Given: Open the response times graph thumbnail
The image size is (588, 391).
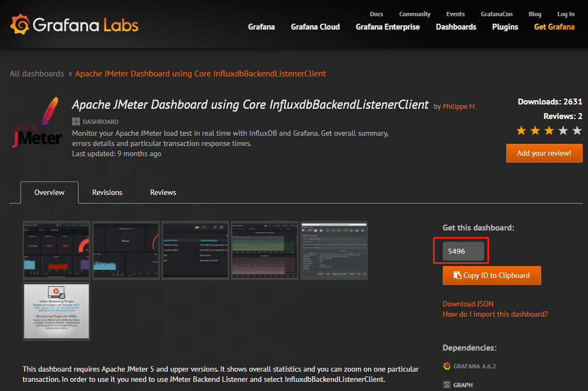Looking at the screenshot, I should click(264, 250).
